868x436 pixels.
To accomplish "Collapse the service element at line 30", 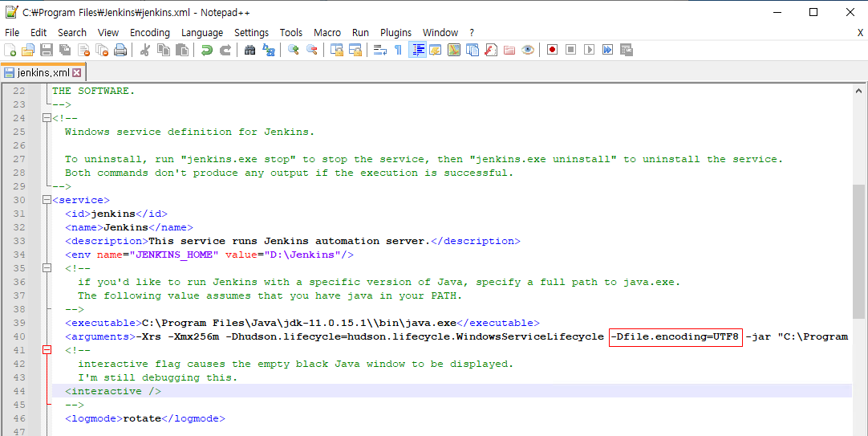I will tap(47, 200).
